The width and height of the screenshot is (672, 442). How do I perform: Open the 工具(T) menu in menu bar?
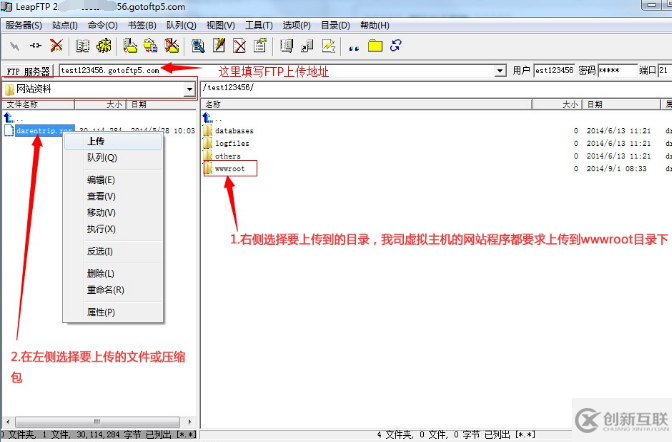[x=258, y=25]
